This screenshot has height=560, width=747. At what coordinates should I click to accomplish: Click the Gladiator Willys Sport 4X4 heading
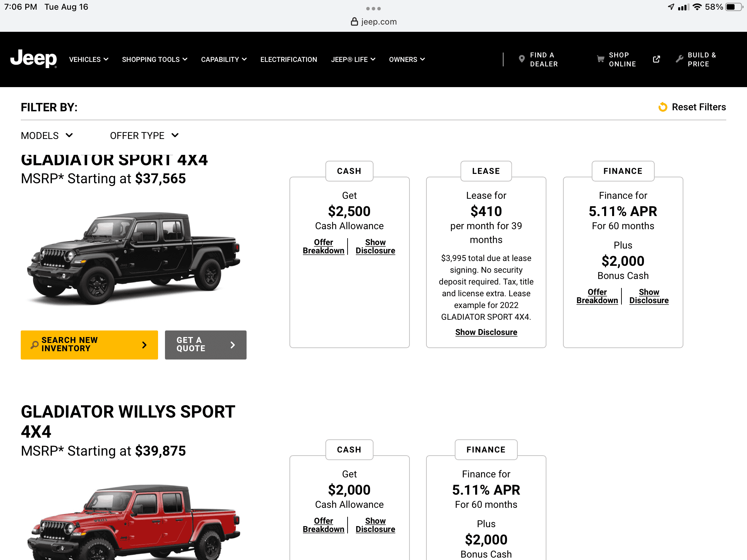click(128, 422)
